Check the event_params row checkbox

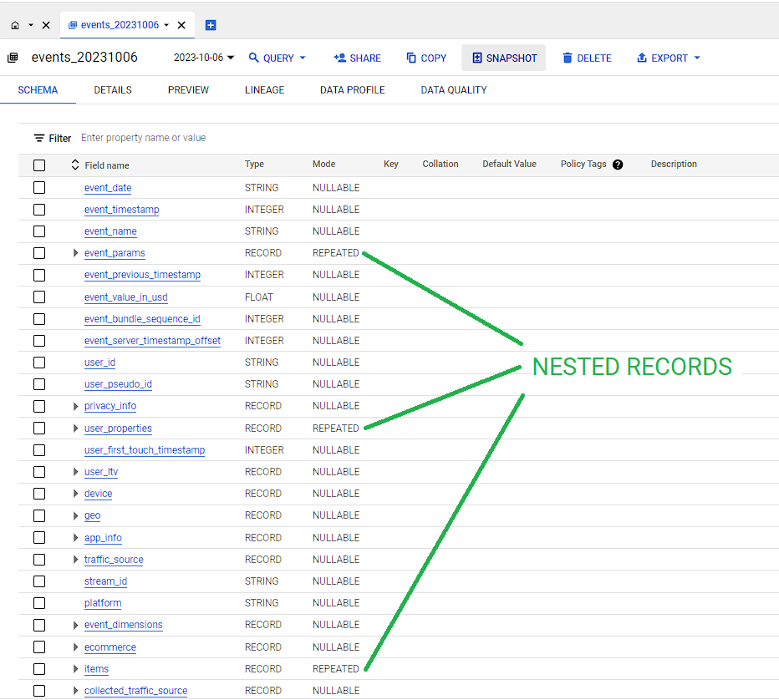(x=39, y=253)
